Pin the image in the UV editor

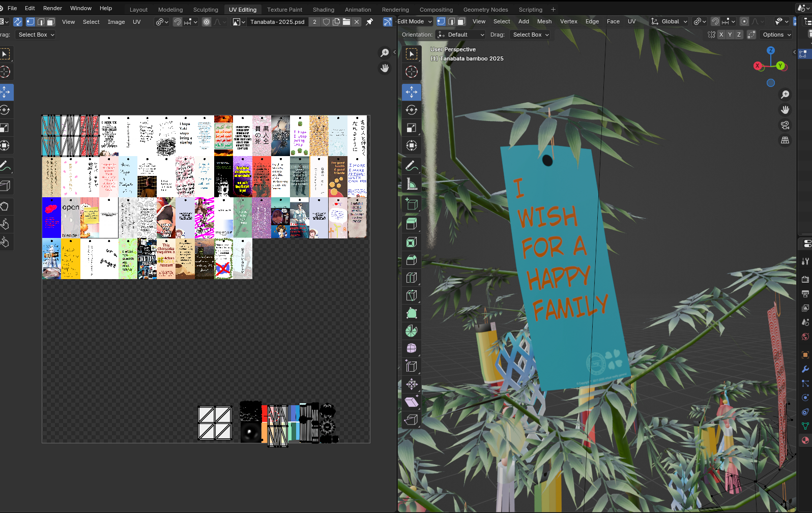(x=369, y=22)
